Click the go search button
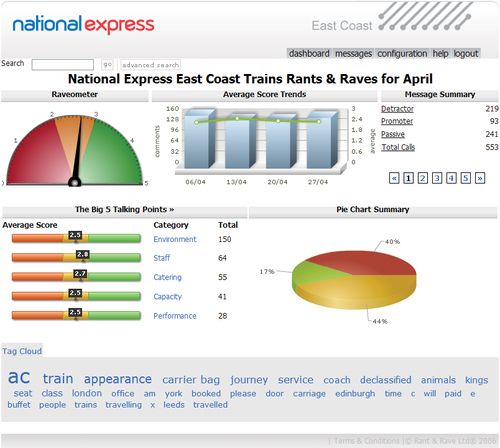 click(x=107, y=64)
